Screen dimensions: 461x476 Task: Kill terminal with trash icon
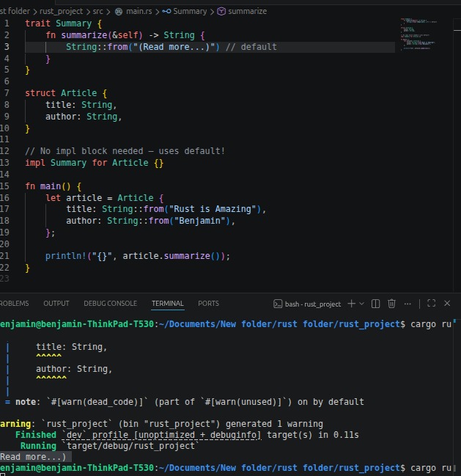pyautogui.click(x=391, y=304)
